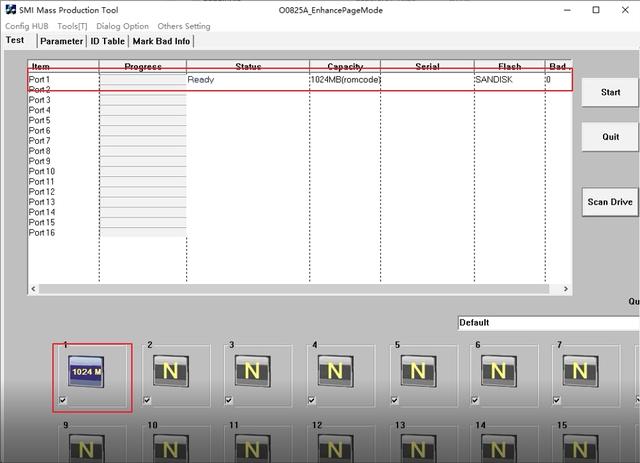Open the Dialog Option menu
The width and height of the screenshot is (640, 463).
coord(122,26)
